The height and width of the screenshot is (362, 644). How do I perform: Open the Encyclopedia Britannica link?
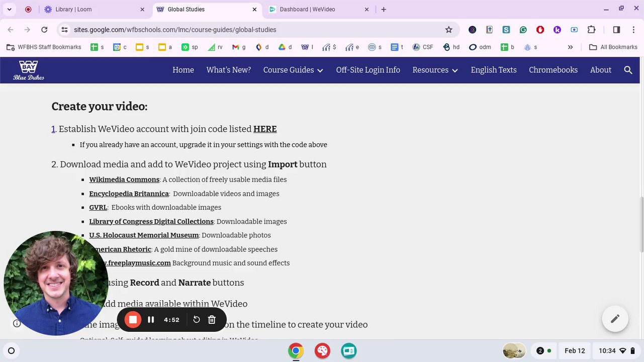[x=129, y=194]
